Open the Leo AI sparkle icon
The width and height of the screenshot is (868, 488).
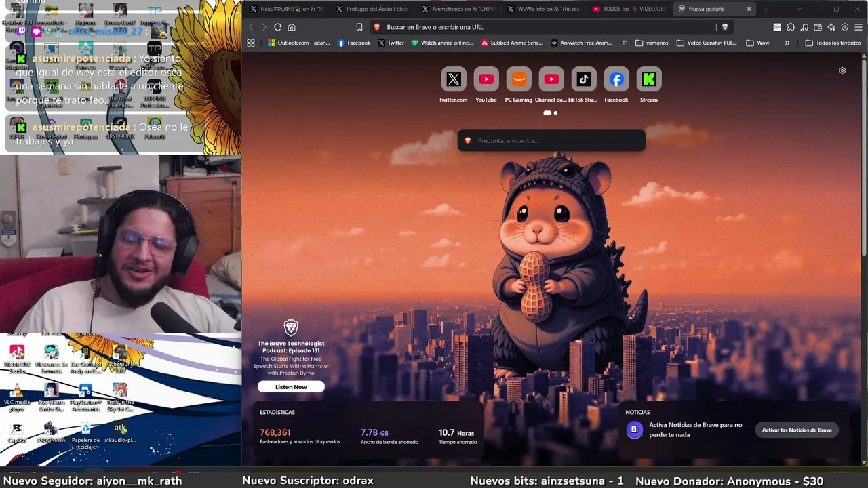pos(831,27)
